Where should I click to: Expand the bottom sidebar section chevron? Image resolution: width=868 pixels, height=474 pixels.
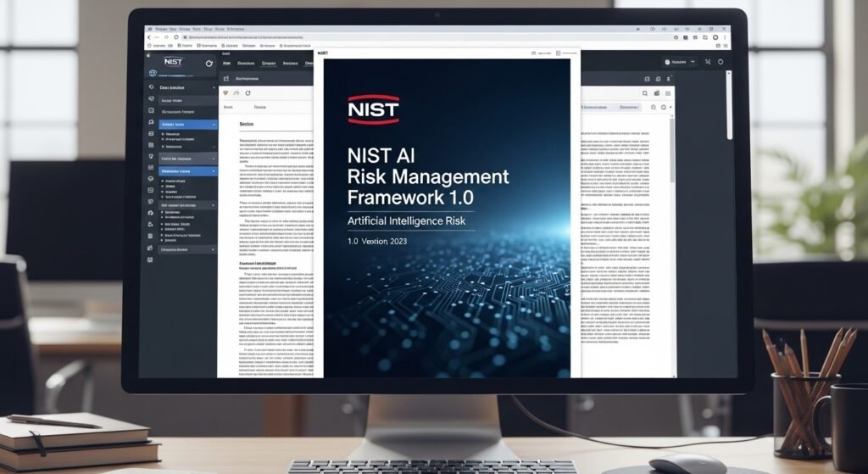coord(213,250)
